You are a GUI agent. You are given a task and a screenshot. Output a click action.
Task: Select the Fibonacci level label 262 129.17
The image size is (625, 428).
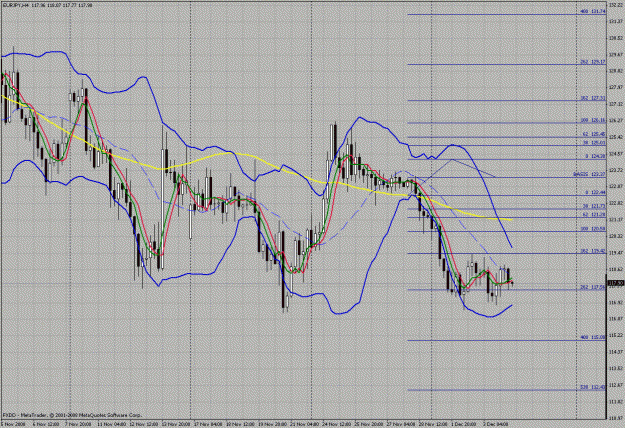point(593,62)
